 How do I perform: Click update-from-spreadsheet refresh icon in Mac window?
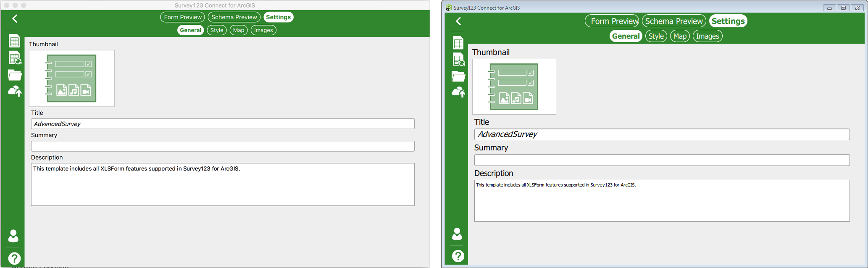point(15,58)
